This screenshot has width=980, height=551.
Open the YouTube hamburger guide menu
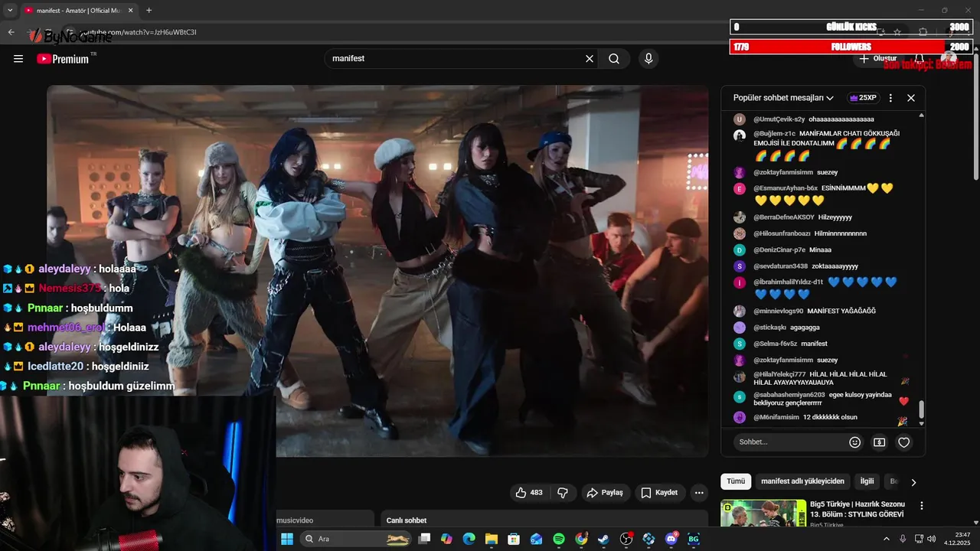(18, 59)
